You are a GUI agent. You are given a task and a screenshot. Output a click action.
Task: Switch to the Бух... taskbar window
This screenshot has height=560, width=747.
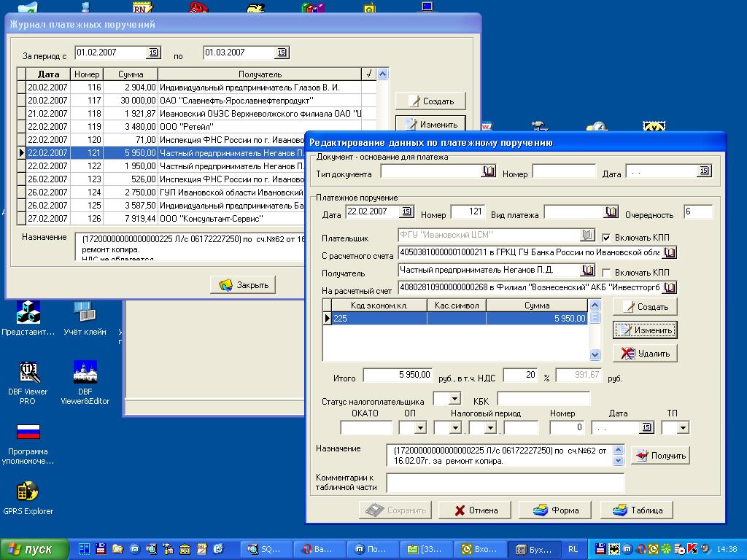[x=535, y=549]
